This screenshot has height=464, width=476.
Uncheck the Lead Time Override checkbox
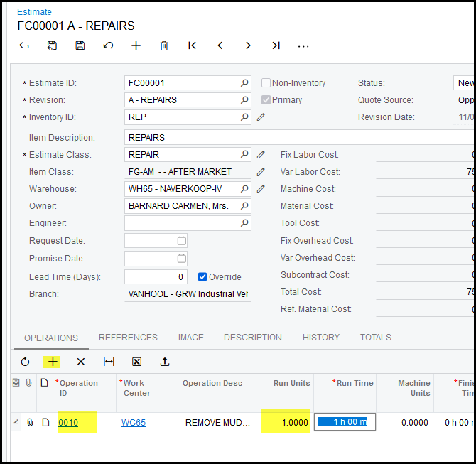point(202,277)
